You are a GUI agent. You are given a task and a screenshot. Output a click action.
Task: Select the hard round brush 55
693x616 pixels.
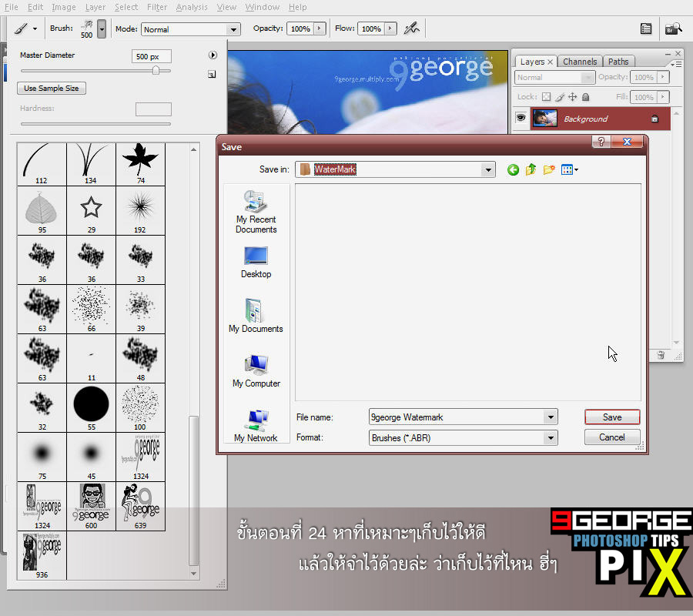[x=91, y=408]
